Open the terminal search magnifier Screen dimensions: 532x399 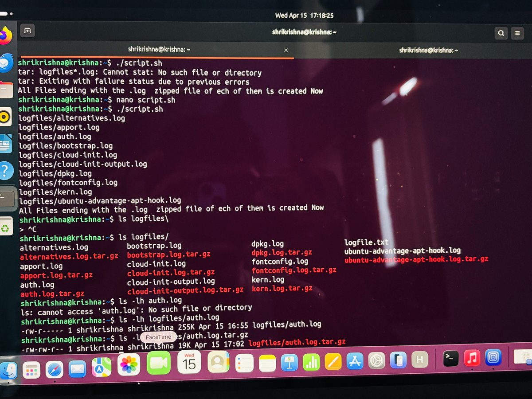pos(501,33)
